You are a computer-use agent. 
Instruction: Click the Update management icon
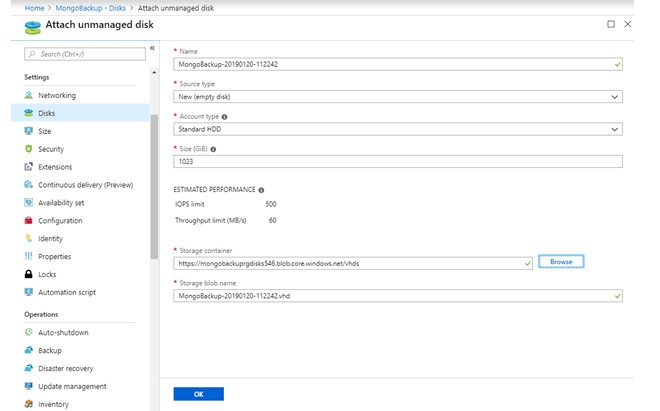tap(29, 386)
